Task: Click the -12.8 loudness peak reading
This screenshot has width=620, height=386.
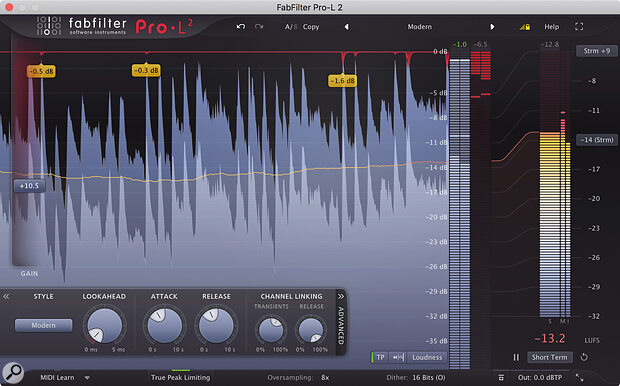Action: (550, 45)
